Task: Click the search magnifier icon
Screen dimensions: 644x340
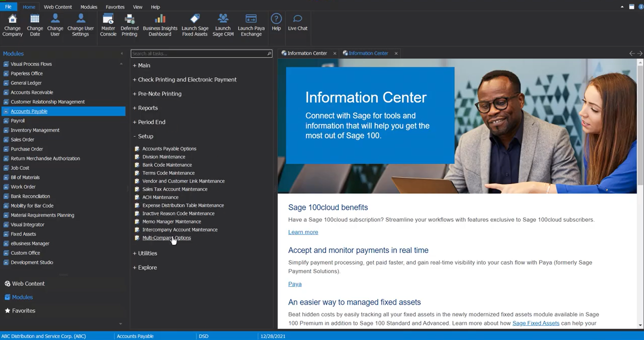Action: (269, 53)
